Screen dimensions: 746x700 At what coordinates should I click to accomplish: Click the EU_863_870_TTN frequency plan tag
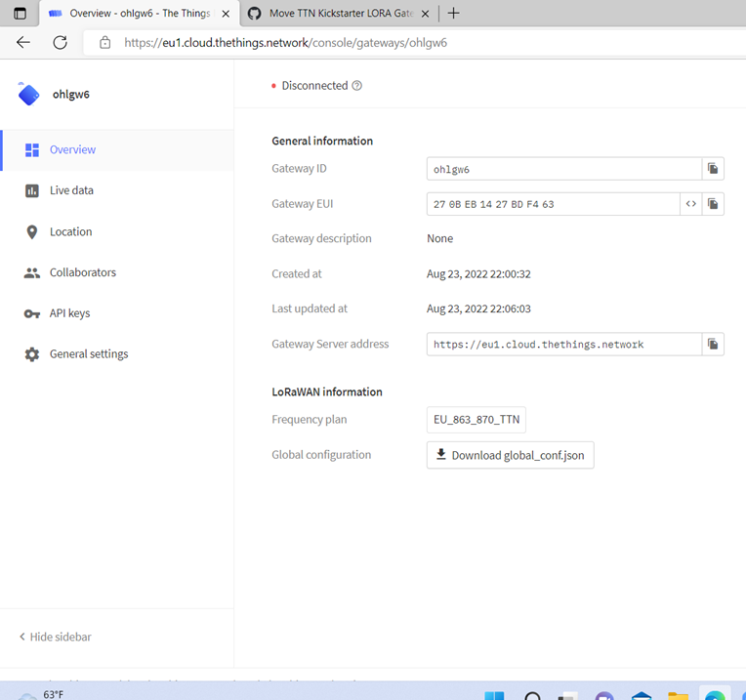(x=477, y=420)
